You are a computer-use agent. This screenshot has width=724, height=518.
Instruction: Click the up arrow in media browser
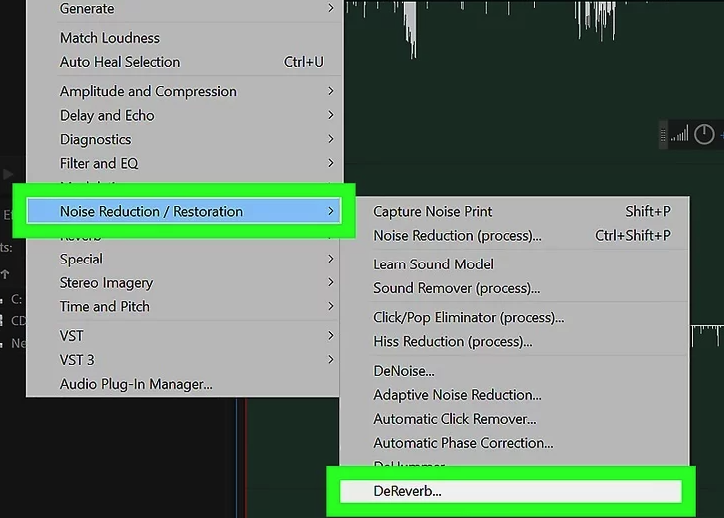(6, 273)
